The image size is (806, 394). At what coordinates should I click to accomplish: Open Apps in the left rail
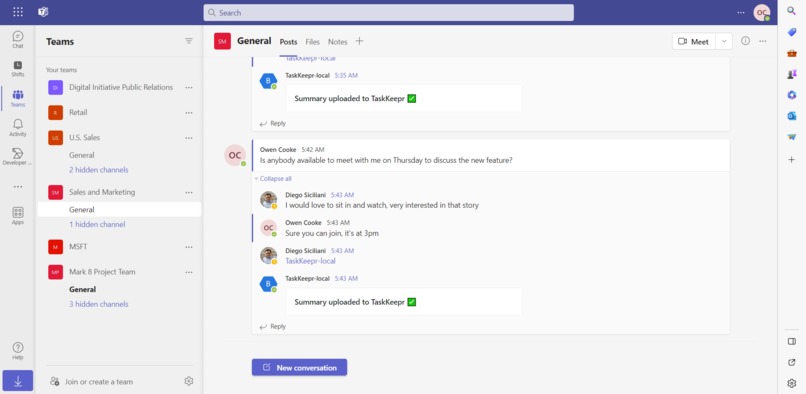[x=18, y=216]
